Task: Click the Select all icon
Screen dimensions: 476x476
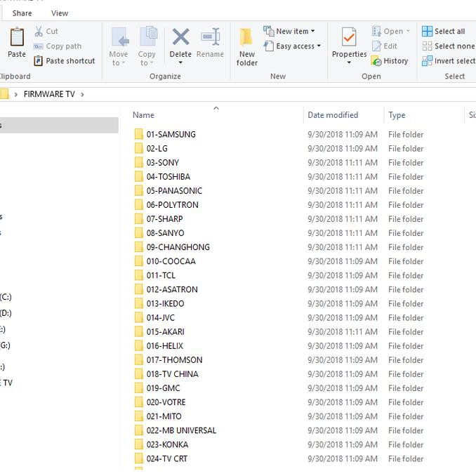Action: coord(427,32)
